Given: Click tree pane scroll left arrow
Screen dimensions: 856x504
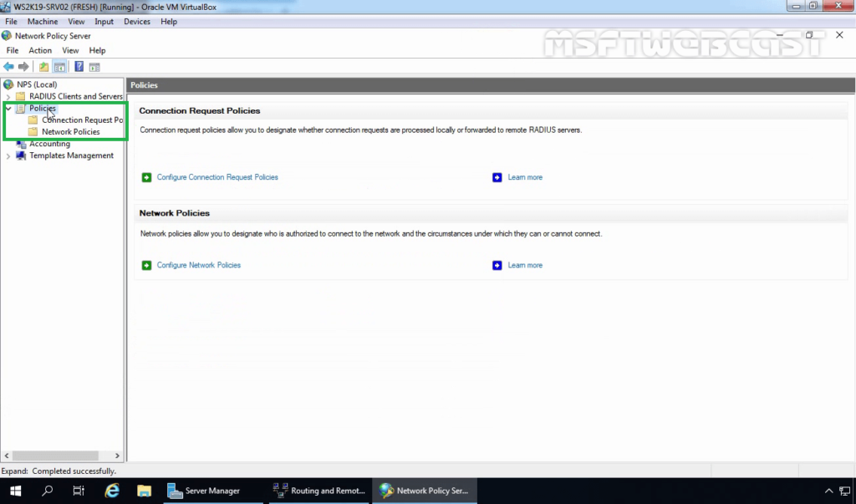Looking at the screenshot, I should coord(7,456).
